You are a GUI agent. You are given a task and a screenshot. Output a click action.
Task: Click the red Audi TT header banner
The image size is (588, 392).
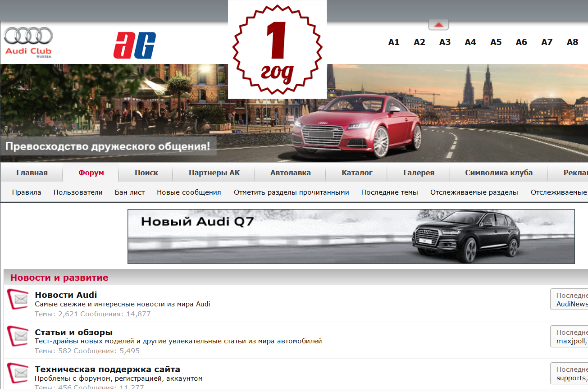(x=294, y=113)
